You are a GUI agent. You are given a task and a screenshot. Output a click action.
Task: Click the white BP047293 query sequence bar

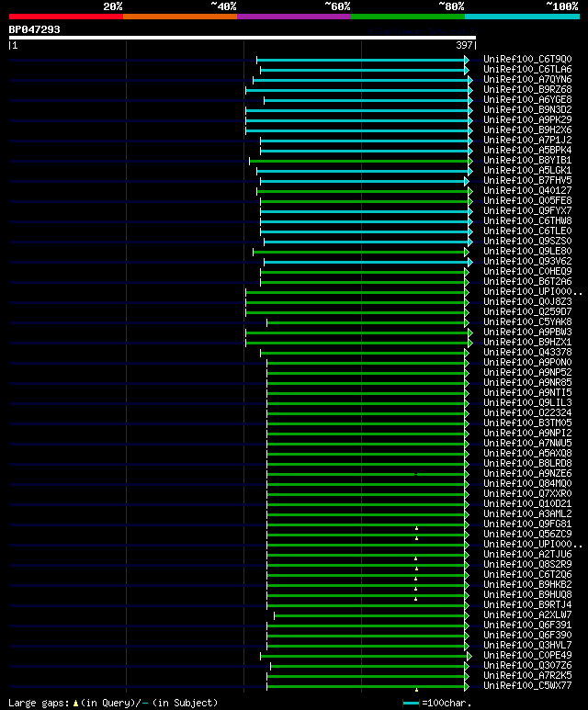pos(243,38)
